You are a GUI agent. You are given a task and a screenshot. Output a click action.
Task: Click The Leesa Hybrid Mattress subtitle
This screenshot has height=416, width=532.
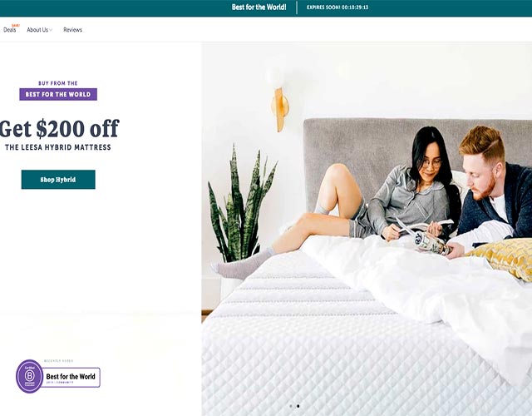58,147
